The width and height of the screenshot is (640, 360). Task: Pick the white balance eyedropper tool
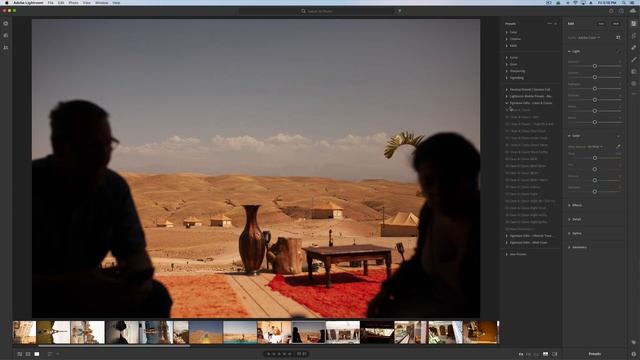pyautogui.click(x=618, y=147)
